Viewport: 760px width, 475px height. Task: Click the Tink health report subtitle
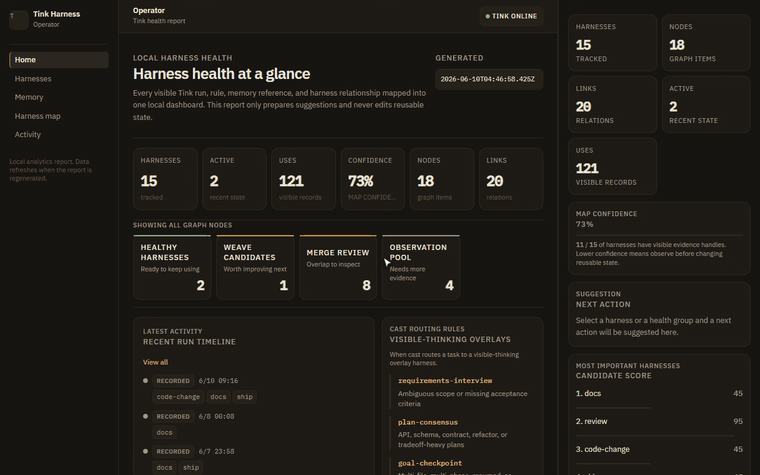pos(159,21)
